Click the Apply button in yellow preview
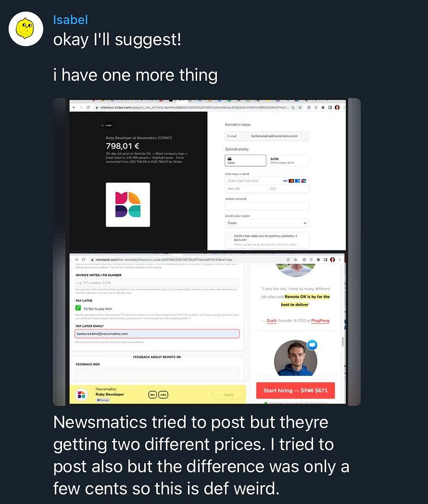The height and width of the screenshot is (504, 428). [228, 395]
